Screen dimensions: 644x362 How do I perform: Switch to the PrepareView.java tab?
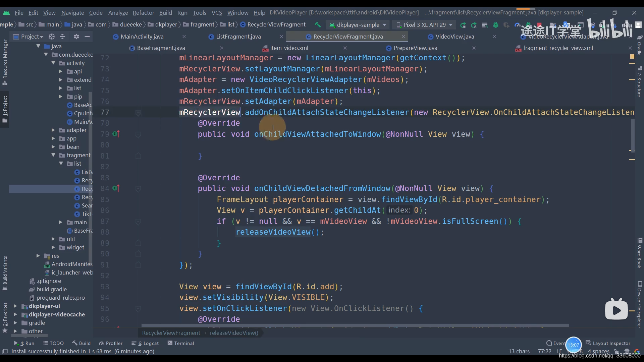[415, 48]
